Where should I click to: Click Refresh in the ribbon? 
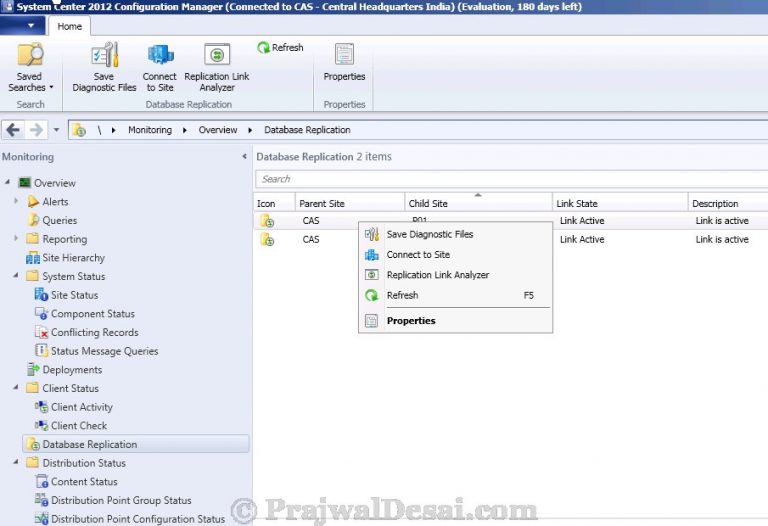click(x=280, y=48)
